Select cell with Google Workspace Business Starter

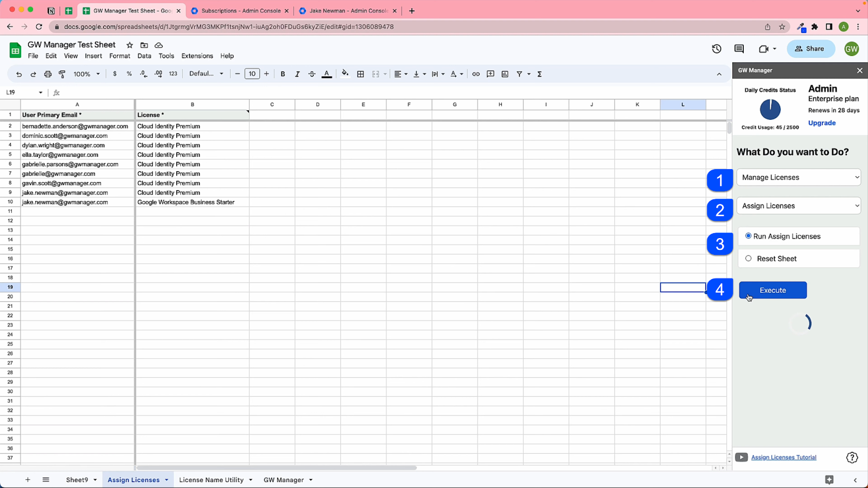[193, 202]
